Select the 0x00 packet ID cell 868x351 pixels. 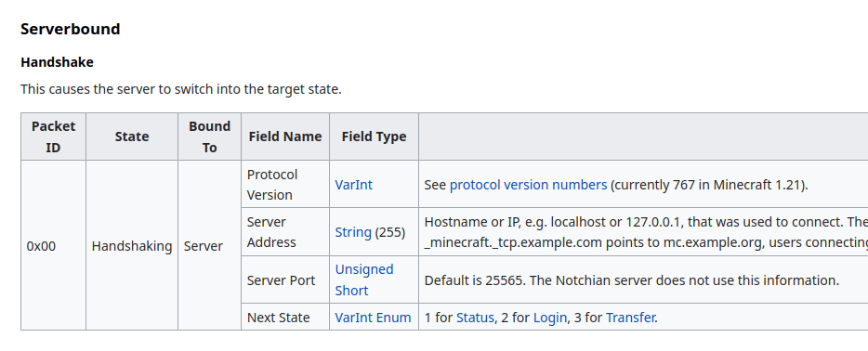tap(53, 245)
